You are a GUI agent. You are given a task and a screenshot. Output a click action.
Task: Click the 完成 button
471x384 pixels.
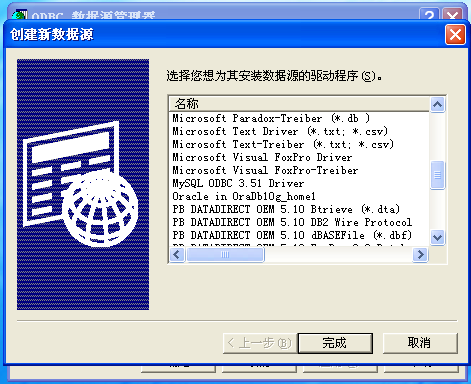335,343
